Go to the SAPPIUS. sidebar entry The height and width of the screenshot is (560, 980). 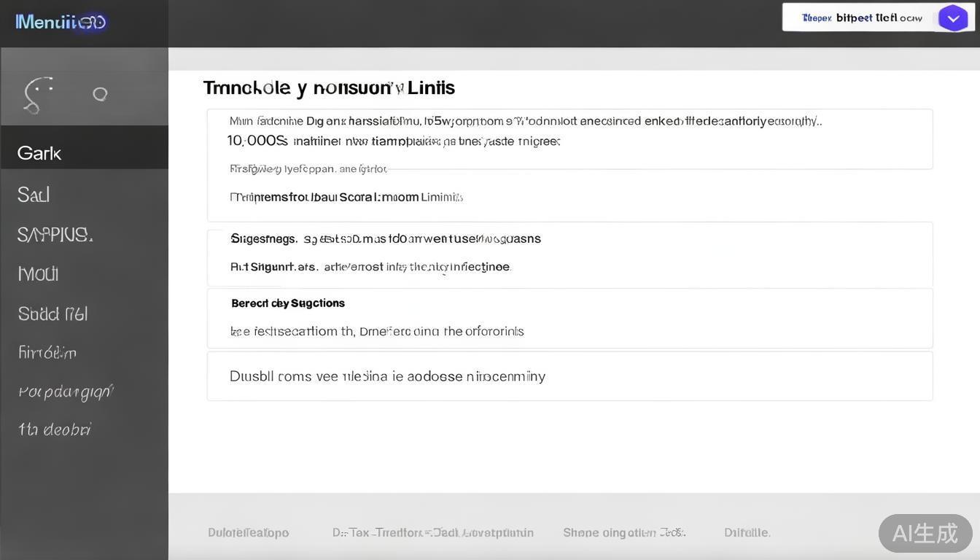[x=55, y=235]
